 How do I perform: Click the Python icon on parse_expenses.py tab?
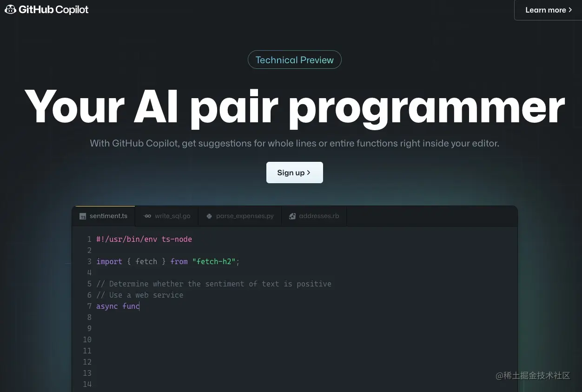tap(209, 216)
